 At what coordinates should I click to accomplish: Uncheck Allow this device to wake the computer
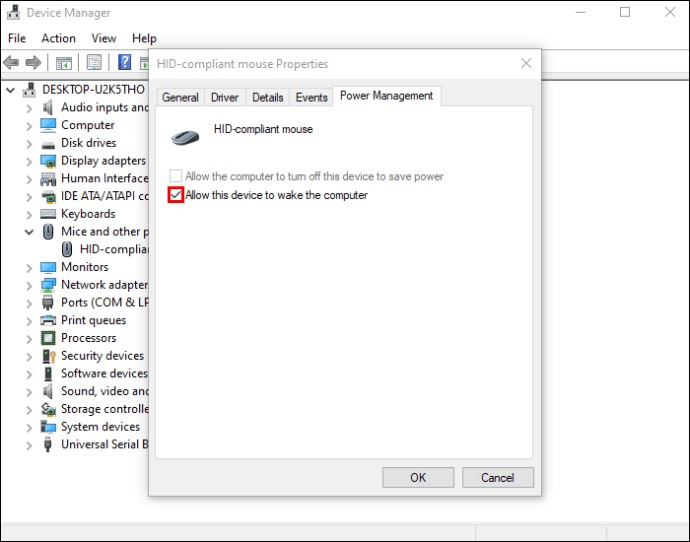[176, 195]
